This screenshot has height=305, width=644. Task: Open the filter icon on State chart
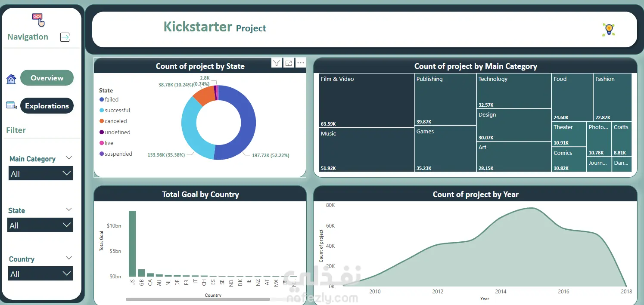click(277, 63)
